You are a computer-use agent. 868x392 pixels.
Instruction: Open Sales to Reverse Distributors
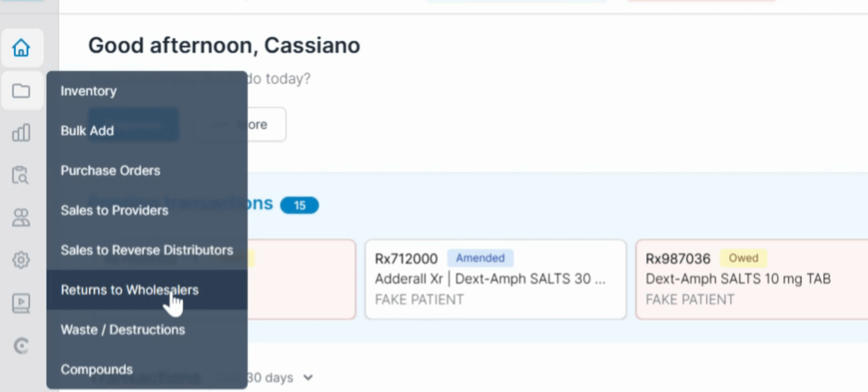[147, 250]
